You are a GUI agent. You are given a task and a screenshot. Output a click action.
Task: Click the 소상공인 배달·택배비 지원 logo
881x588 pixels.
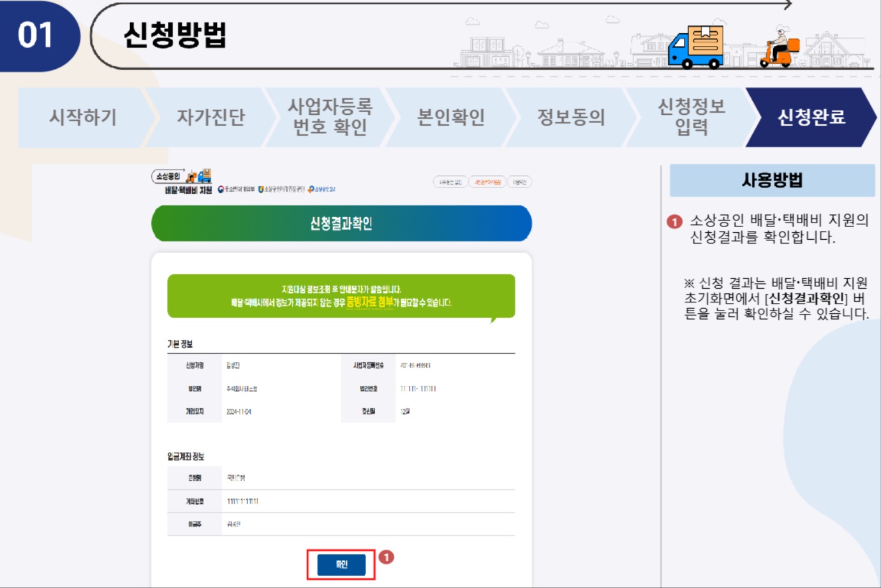[182, 182]
